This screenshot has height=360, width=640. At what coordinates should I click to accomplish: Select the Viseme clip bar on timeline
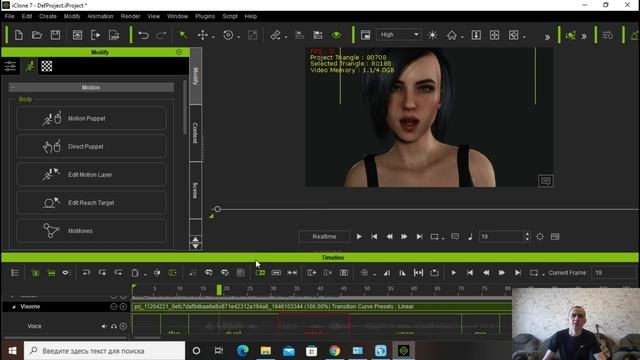pyautogui.click(x=322, y=307)
